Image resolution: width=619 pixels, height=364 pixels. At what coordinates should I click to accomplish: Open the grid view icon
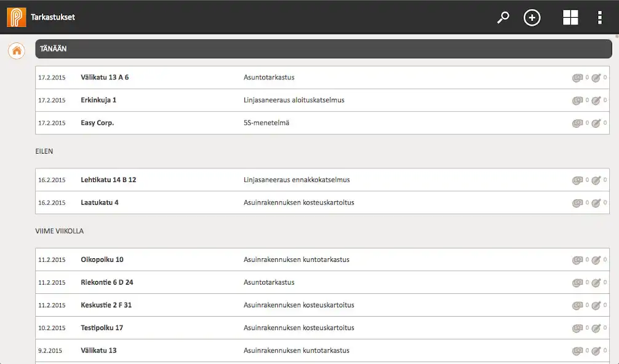[x=570, y=18]
